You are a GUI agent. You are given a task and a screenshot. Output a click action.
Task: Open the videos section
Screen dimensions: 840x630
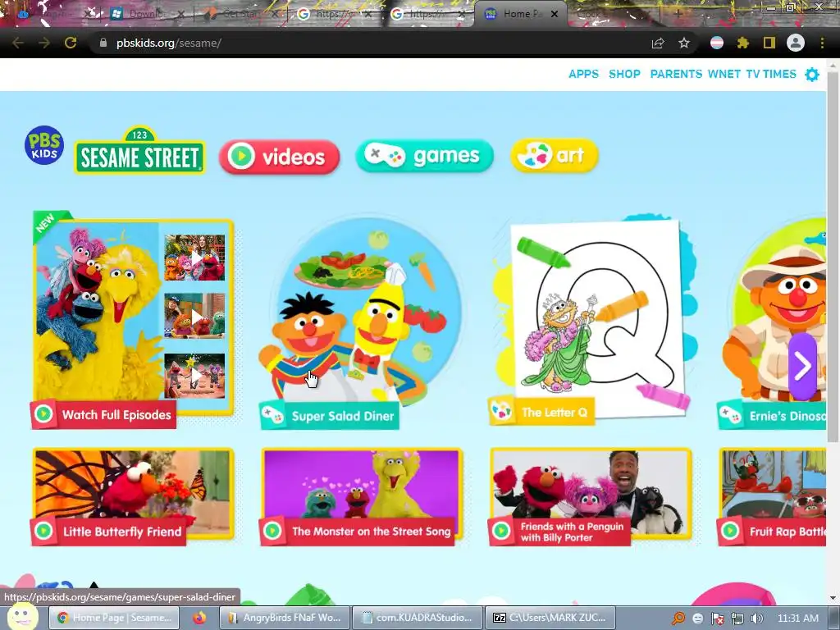click(279, 157)
